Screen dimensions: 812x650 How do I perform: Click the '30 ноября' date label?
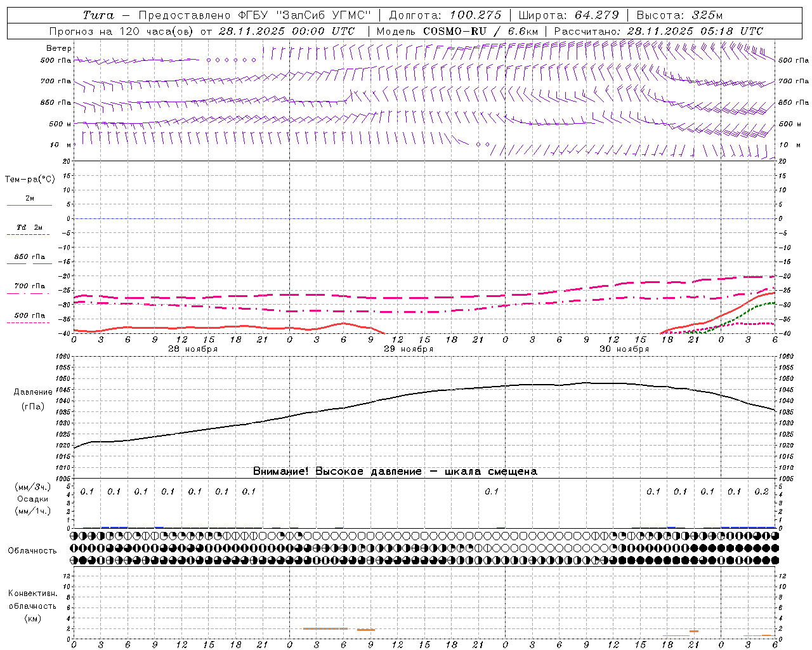624,348
